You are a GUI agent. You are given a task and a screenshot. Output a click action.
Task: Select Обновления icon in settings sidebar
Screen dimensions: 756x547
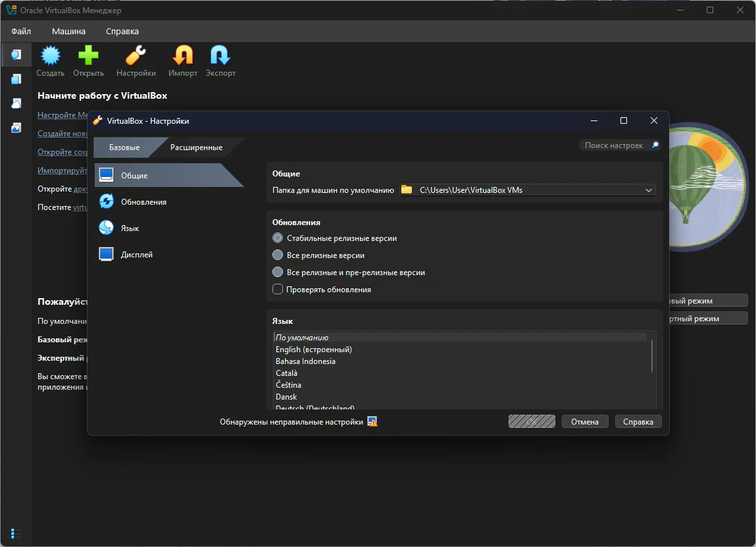pyautogui.click(x=107, y=201)
